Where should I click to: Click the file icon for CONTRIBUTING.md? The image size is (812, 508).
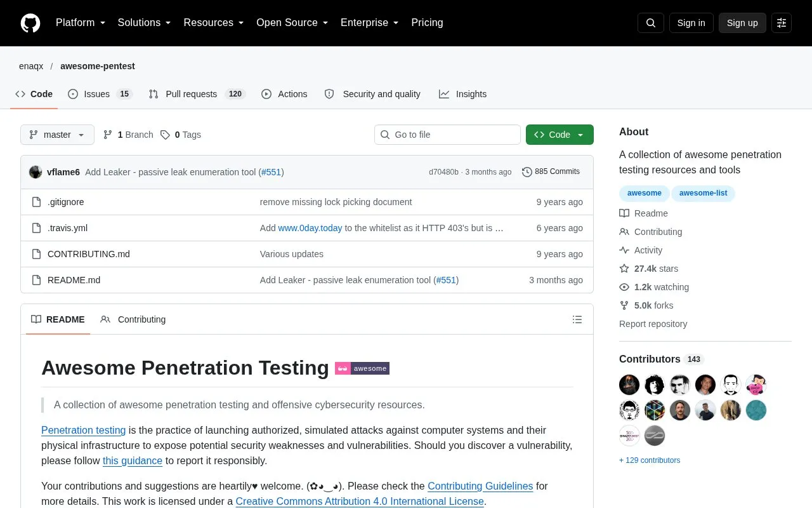pos(36,254)
